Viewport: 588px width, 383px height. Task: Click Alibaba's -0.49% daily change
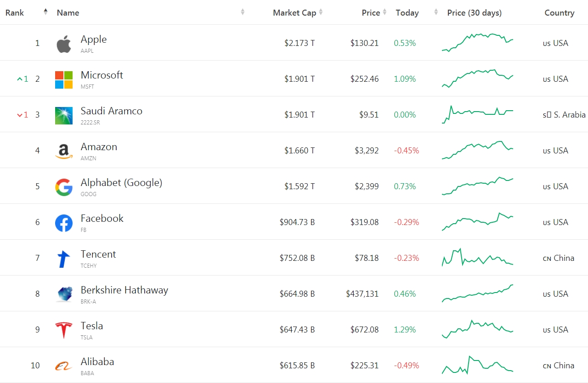(407, 366)
